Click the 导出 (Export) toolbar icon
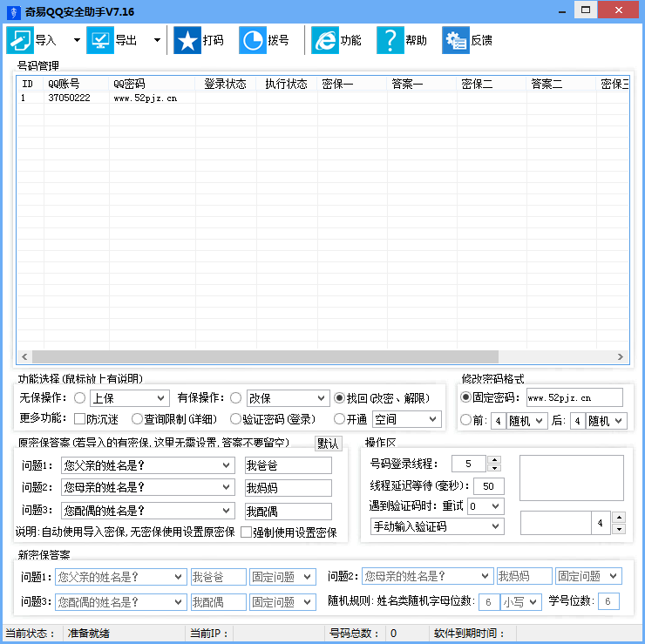 tap(100, 40)
